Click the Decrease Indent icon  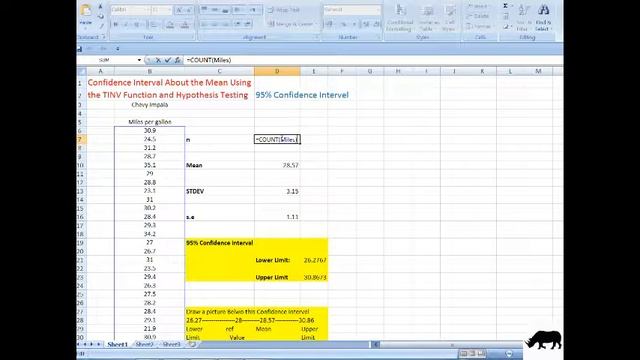pos(238,24)
